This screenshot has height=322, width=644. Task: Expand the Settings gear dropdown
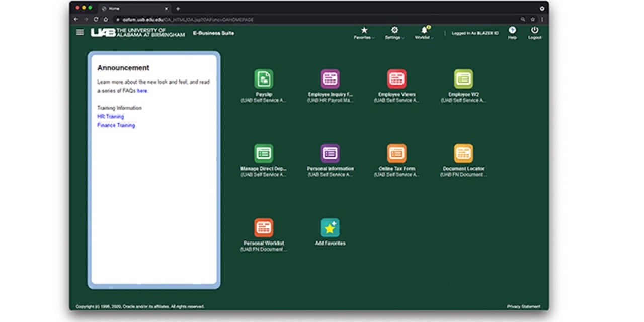click(x=394, y=33)
